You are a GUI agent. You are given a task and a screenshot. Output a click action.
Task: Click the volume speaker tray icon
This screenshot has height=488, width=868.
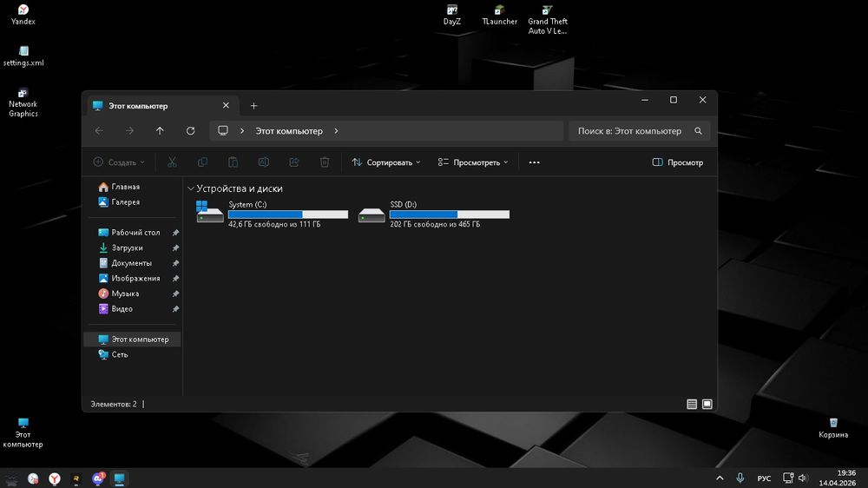(803, 478)
